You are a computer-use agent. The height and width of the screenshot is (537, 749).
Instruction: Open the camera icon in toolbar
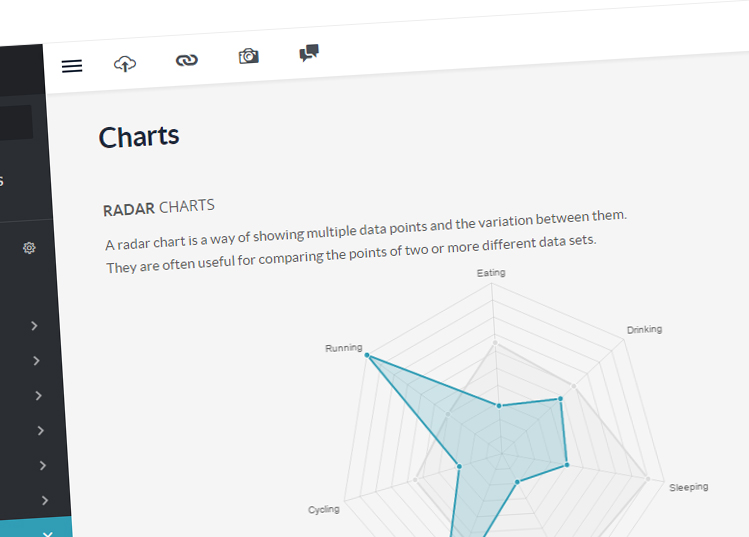(249, 56)
